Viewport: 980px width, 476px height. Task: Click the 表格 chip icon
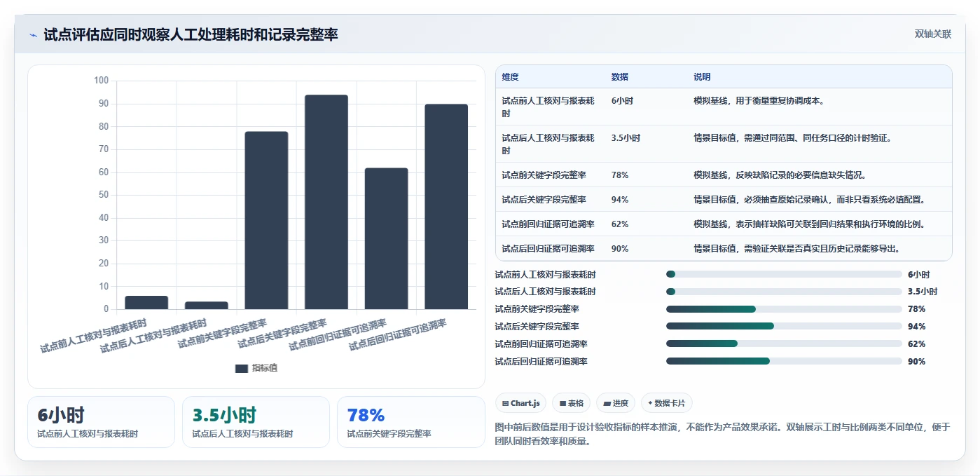click(x=563, y=403)
